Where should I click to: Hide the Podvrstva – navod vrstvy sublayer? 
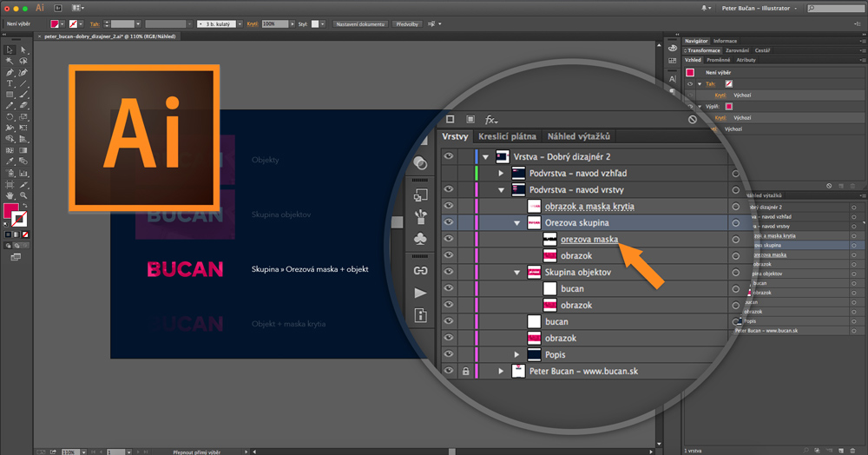(449, 189)
